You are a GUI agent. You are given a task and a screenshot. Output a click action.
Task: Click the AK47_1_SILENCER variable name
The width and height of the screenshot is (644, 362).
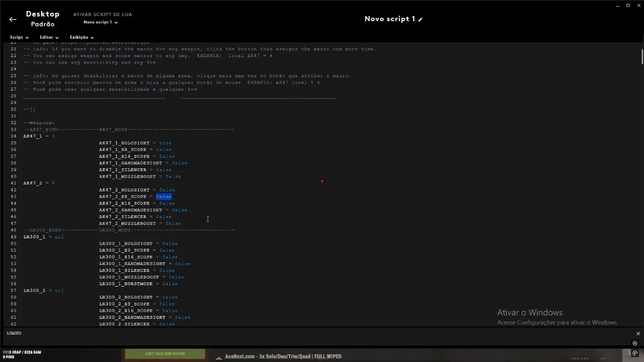(123, 170)
